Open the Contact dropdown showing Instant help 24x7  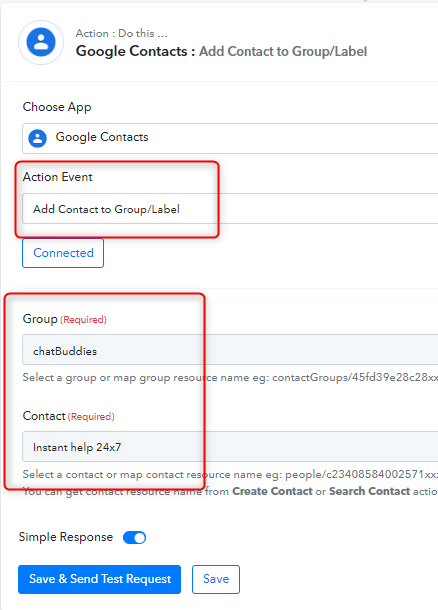tap(230, 446)
